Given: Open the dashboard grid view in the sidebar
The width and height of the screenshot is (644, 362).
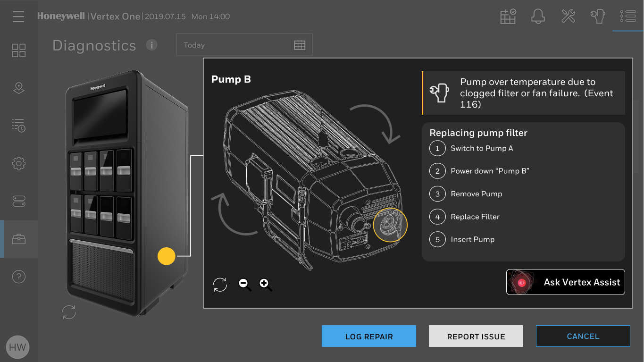Looking at the screenshot, I should [18, 51].
